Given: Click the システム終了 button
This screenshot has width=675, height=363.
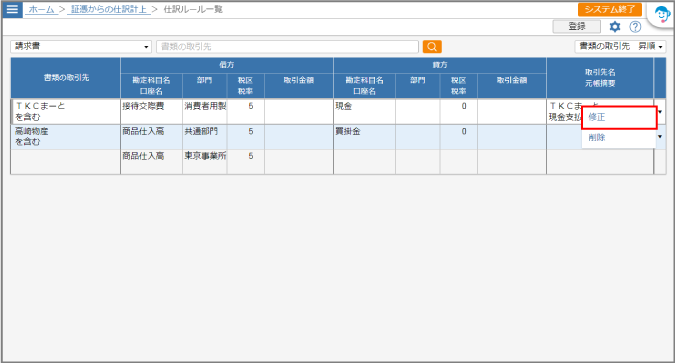Looking at the screenshot, I should point(610,9).
